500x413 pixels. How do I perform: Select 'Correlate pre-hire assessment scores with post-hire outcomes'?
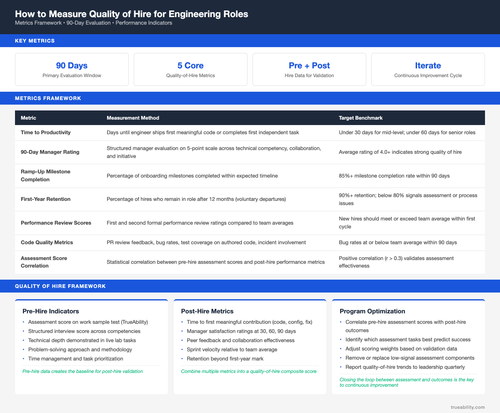coord(406,326)
